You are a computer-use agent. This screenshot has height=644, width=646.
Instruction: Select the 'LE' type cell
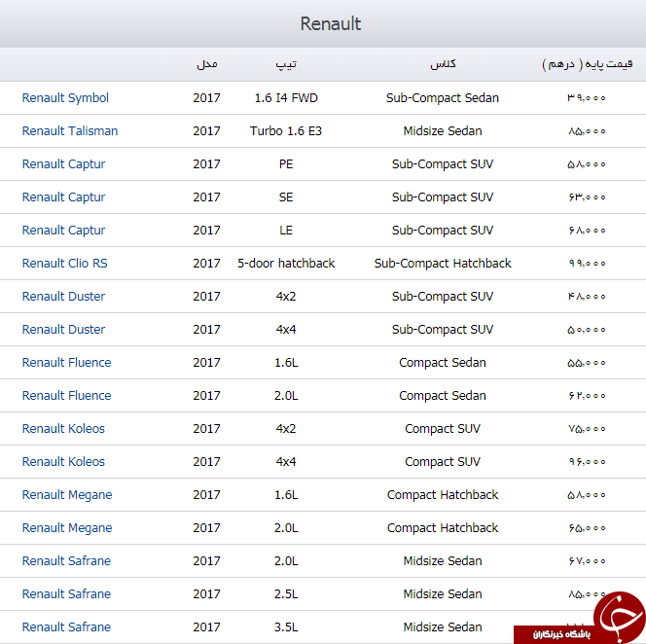coord(286,230)
